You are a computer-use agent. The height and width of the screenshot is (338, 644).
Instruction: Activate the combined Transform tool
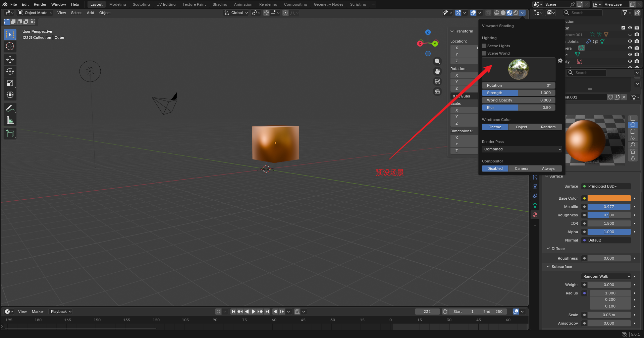click(10, 95)
